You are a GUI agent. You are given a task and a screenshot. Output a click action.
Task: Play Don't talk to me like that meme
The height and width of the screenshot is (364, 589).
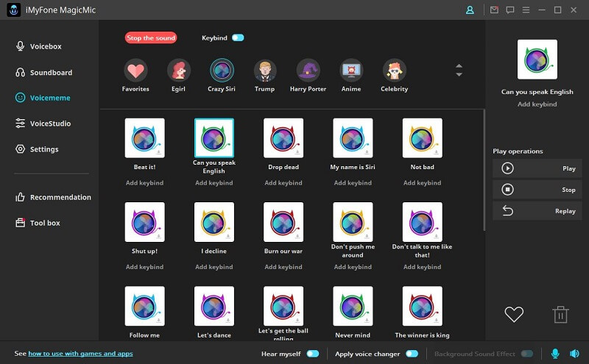tap(422, 222)
